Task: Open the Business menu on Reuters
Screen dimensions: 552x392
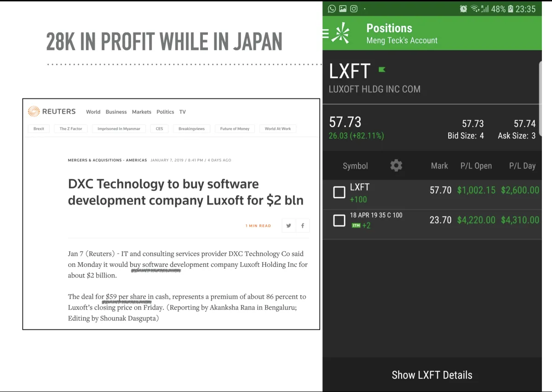Action: [116, 112]
